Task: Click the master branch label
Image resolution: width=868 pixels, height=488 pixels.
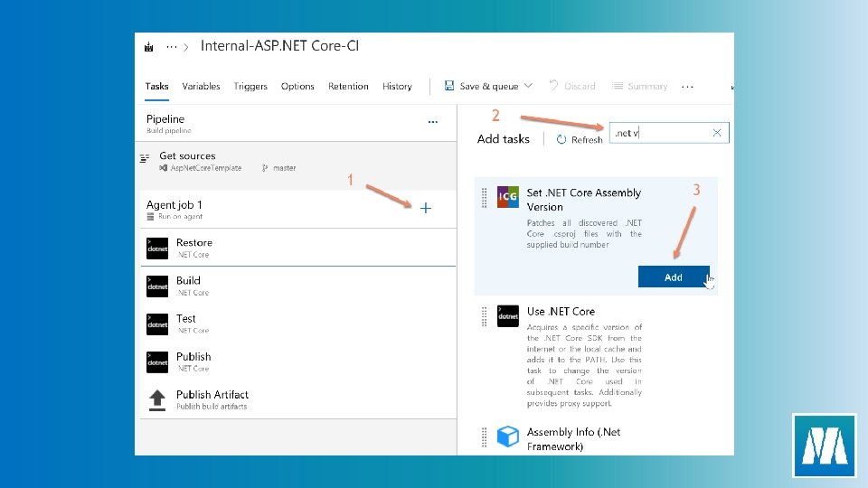Action: pyautogui.click(x=284, y=168)
